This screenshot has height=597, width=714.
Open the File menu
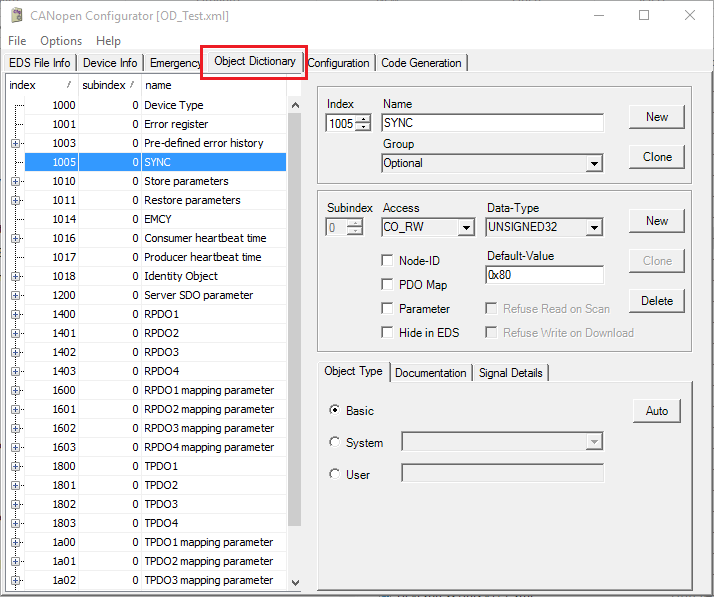17,41
